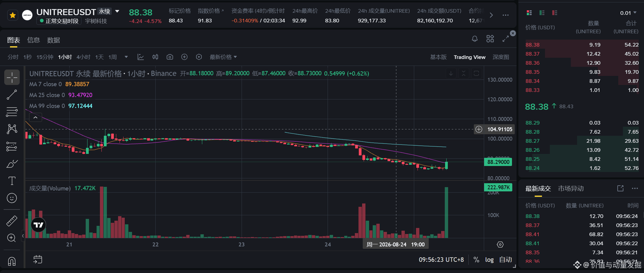Switch to the 数据 tab
The width and height of the screenshot is (644, 273).
tap(54, 40)
